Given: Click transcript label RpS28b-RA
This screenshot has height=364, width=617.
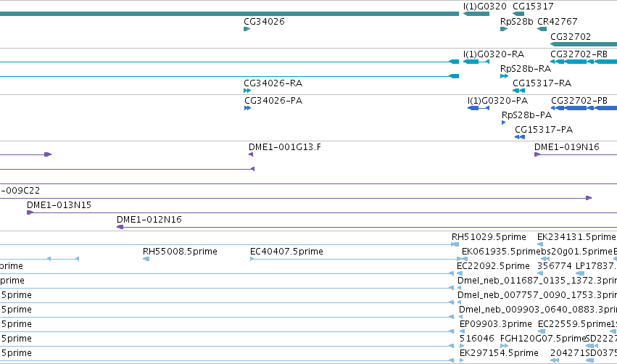Looking at the screenshot, I should coord(526,69).
